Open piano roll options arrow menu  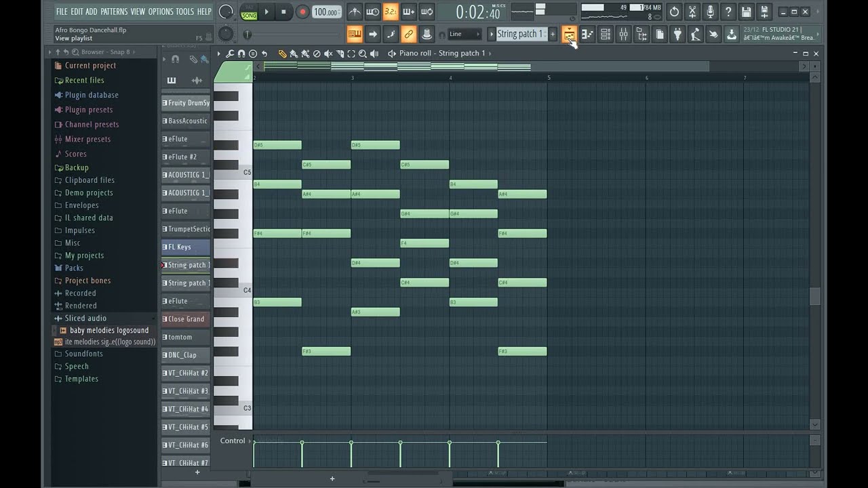pos(219,54)
